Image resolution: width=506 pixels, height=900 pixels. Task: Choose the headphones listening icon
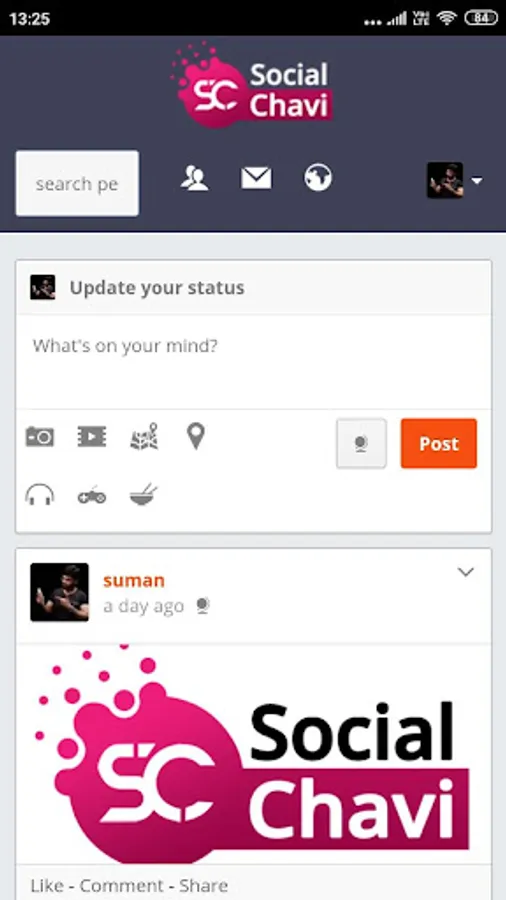40,495
